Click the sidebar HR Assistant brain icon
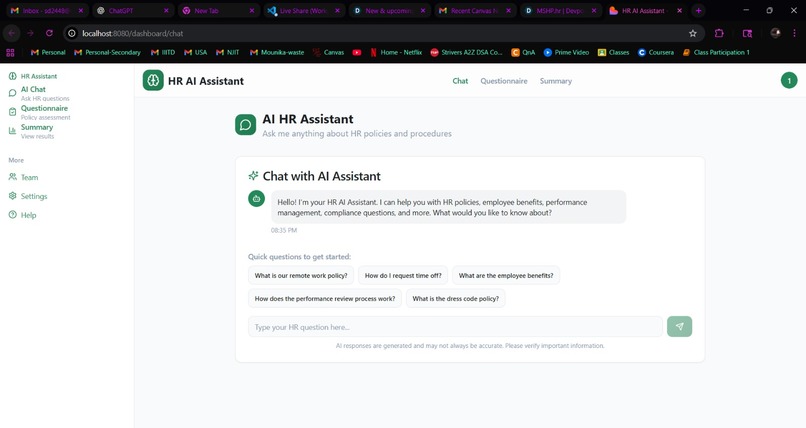Screen dimensions: 806x428 (x=12, y=76)
